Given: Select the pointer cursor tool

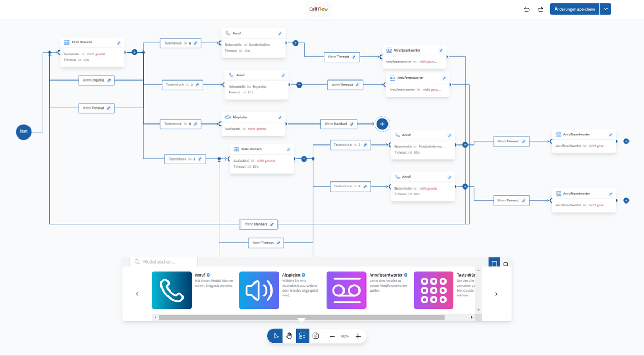Looking at the screenshot, I should [276, 336].
